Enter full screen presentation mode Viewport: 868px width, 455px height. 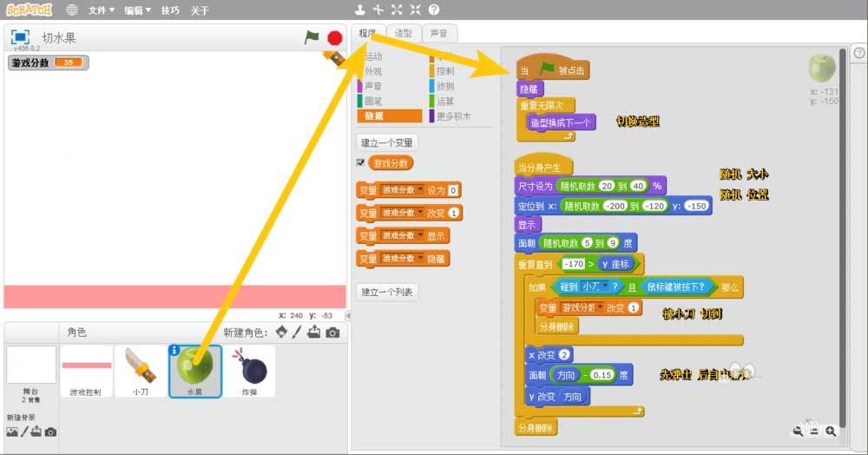tap(20, 37)
